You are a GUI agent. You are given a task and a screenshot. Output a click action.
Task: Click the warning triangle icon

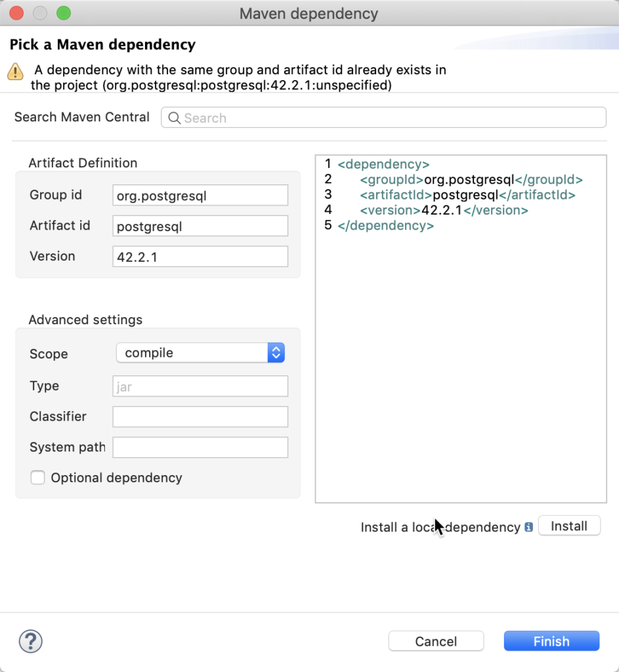pos(15,72)
